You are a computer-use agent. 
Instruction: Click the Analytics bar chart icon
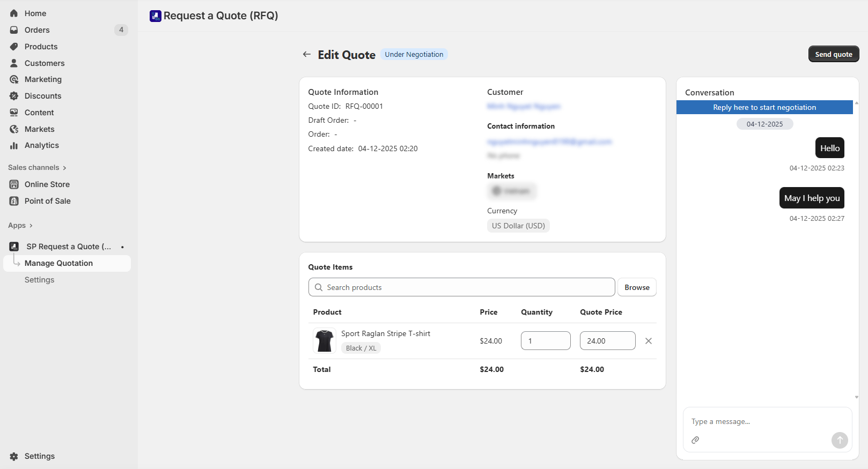pyautogui.click(x=14, y=145)
